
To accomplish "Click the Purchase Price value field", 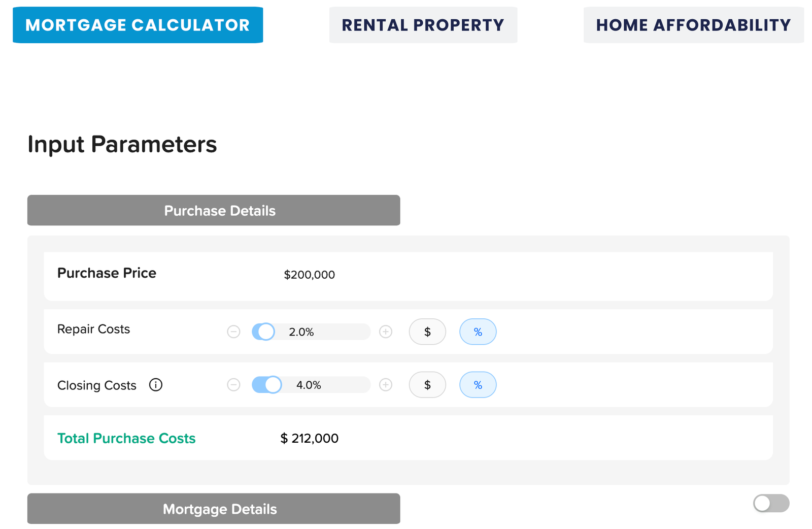I will [309, 275].
